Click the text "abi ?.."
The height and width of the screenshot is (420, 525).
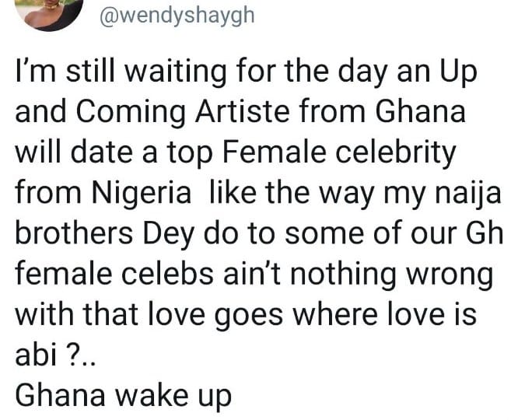(55, 355)
